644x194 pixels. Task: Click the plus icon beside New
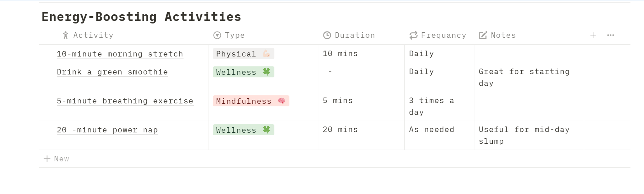coord(47,159)
